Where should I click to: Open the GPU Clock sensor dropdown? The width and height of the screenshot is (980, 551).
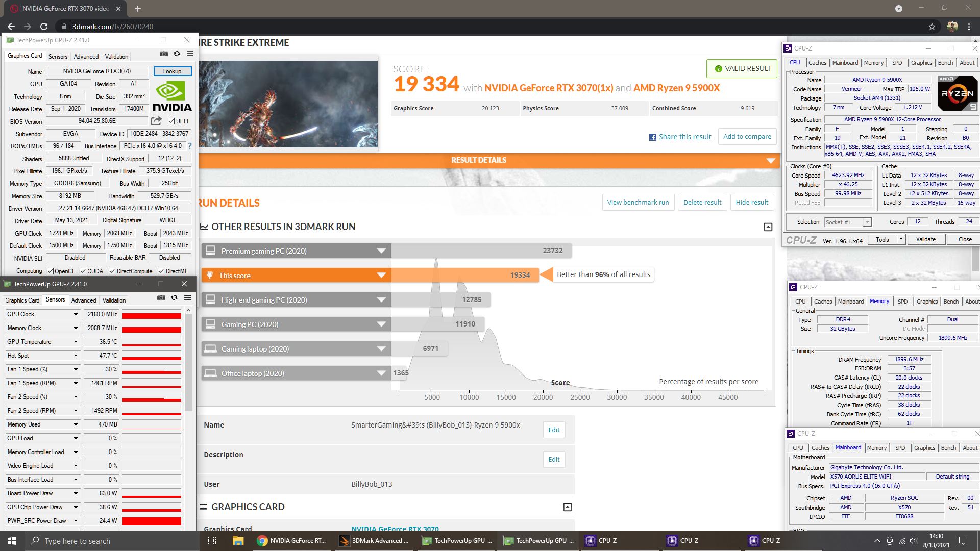pos(76,314)
